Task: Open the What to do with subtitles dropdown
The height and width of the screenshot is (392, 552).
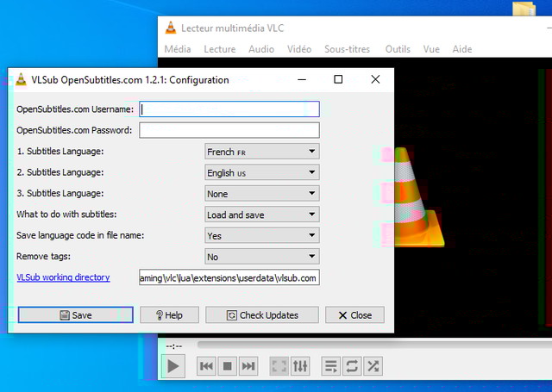Action: (x=262, y=215)
